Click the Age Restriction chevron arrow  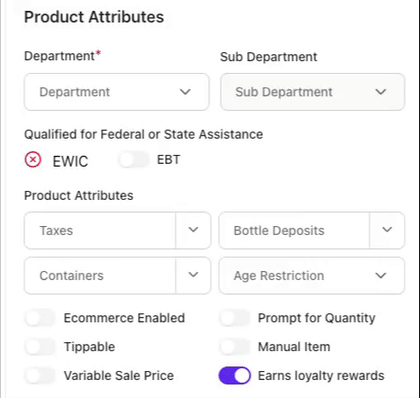[x=381, y=276]
